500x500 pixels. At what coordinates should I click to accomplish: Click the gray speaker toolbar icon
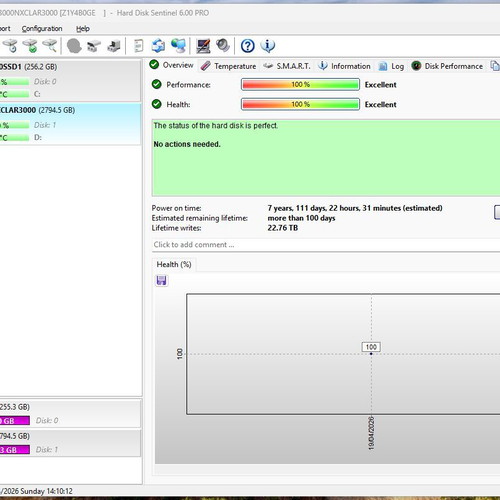point(223,46)
